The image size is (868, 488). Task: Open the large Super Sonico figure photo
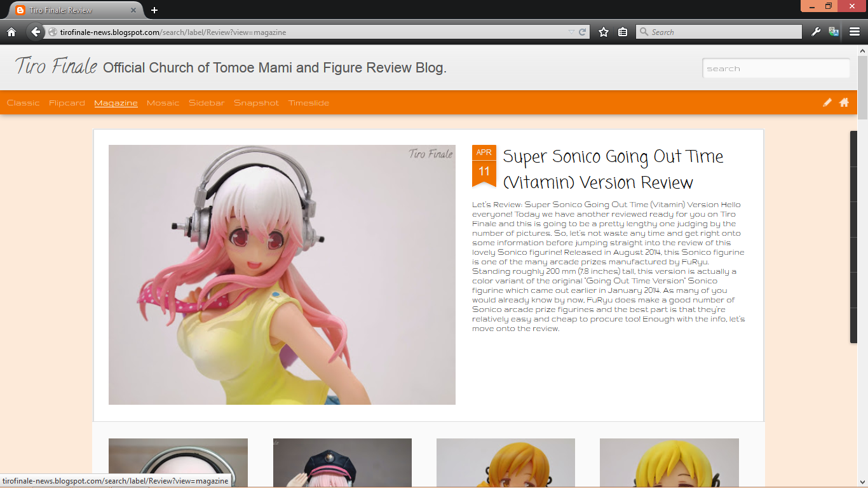(x=282, y=274)
